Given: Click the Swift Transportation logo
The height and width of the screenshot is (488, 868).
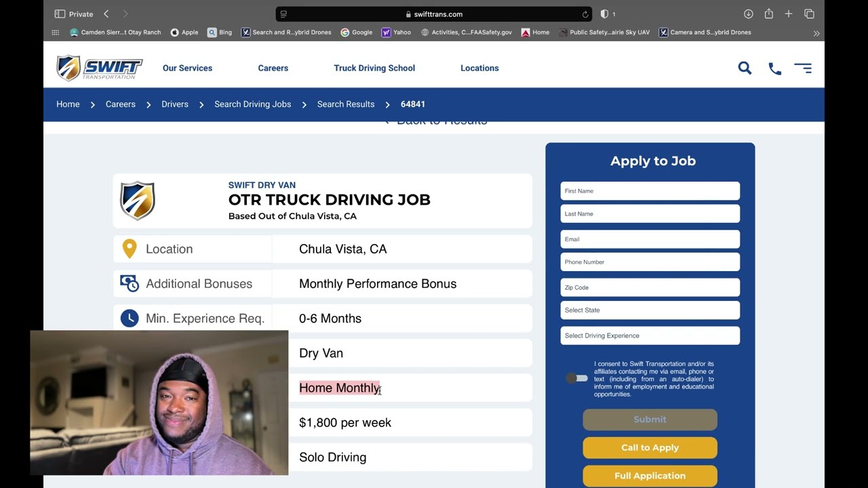Looking at the screenshot, I should point(99,68).
